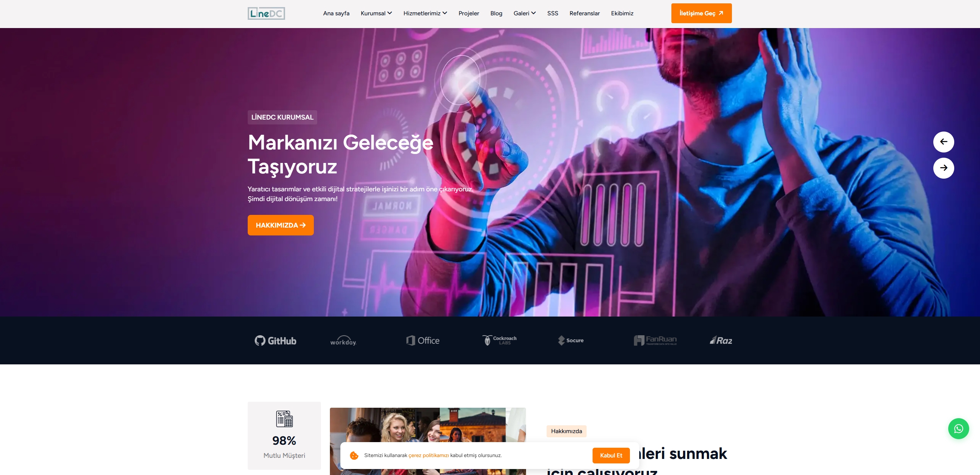Open WhatsApp chat floating icon
Image resolution: width=980 pixels, height=475 pixels.
(x=958, y=429)
